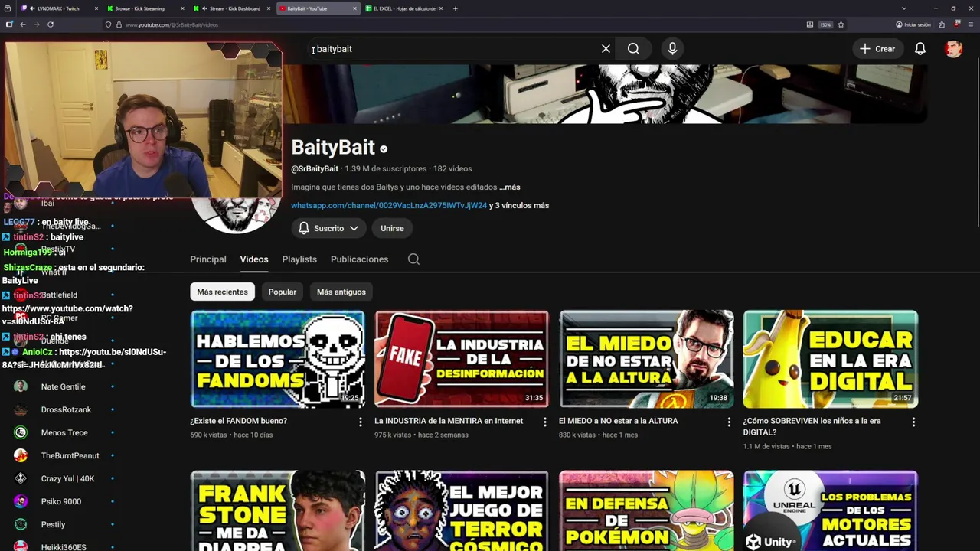Image resolution: width=980 pixels, height=551 pixels.
Task: Close the LVNDMARK Twitch tab
Action: point(96,8)
